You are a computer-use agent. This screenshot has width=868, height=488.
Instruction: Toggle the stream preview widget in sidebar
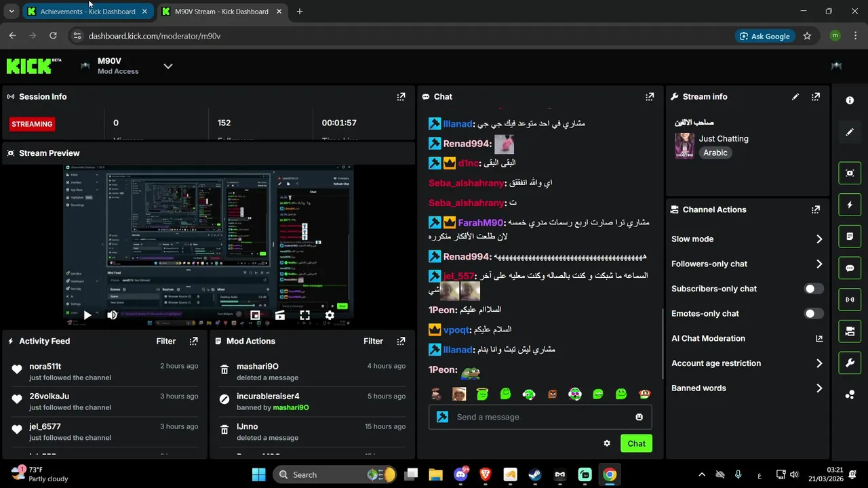coord(850,173)
